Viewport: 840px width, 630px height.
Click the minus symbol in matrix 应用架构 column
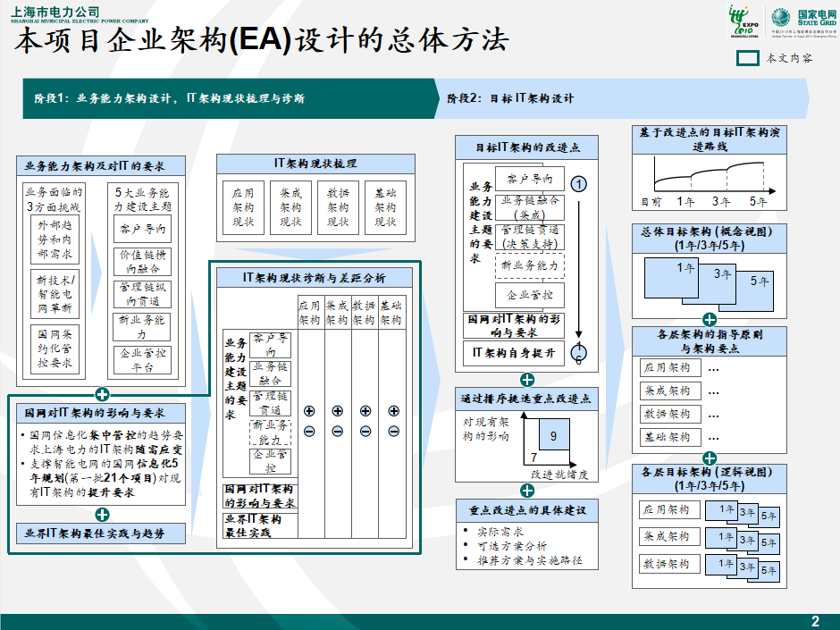coord(309,431)
